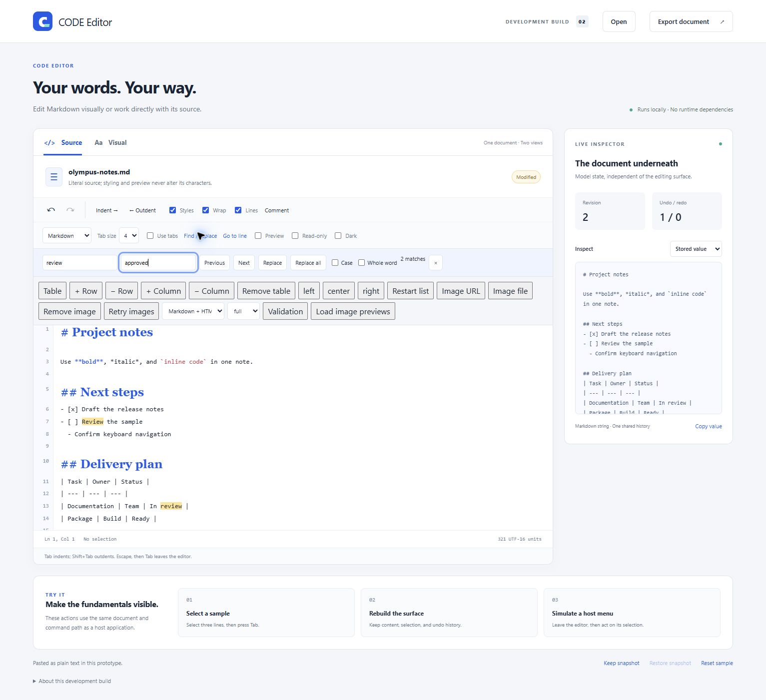Close the find bar with the × button
This screenshot has height=700, width=766.
[436, 263]
